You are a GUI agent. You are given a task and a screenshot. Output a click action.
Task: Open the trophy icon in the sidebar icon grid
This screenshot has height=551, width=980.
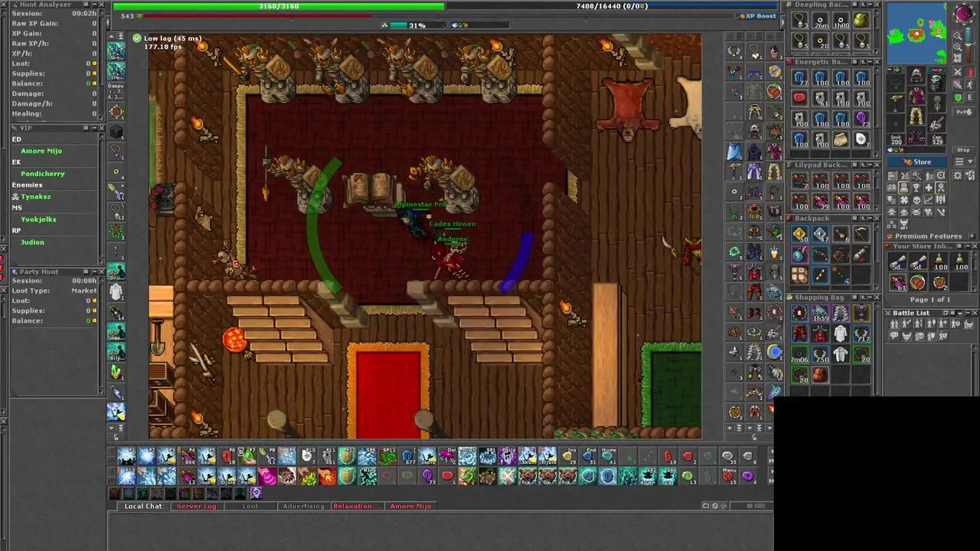pyautogui.click(x=916, y=188)
